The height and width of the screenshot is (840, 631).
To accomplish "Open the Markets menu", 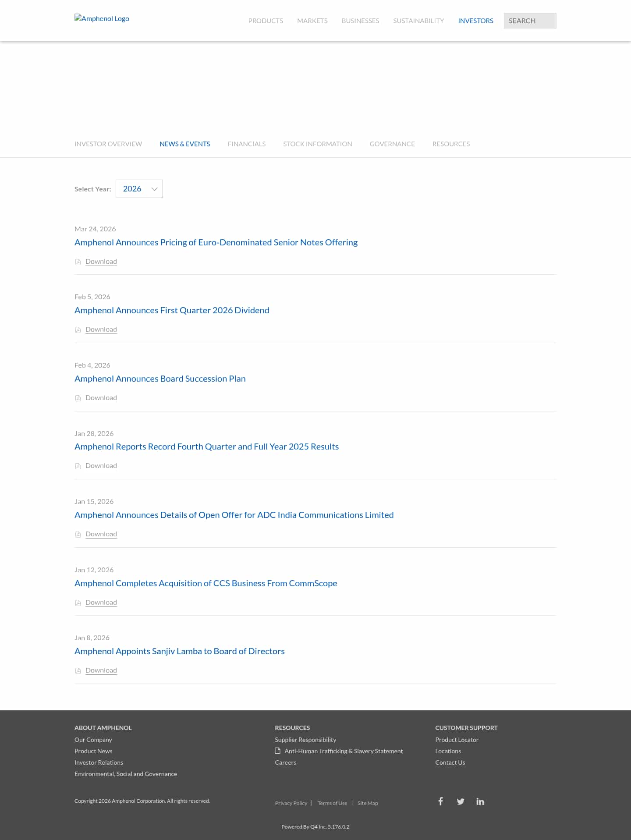I will tap(312, 21).
